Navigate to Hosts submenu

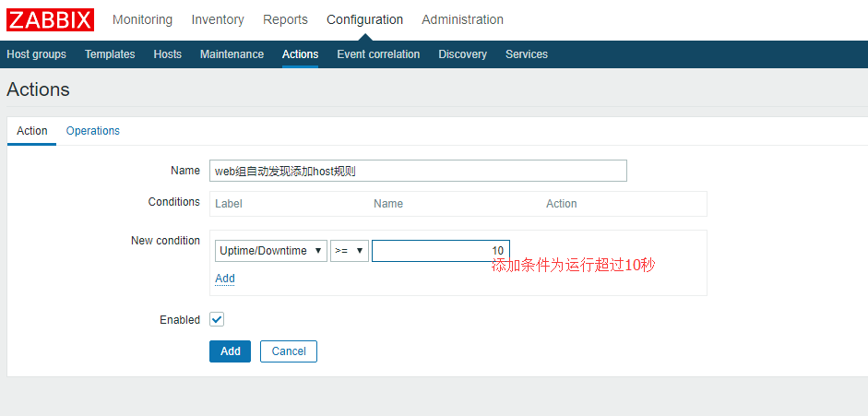point(167,54)
